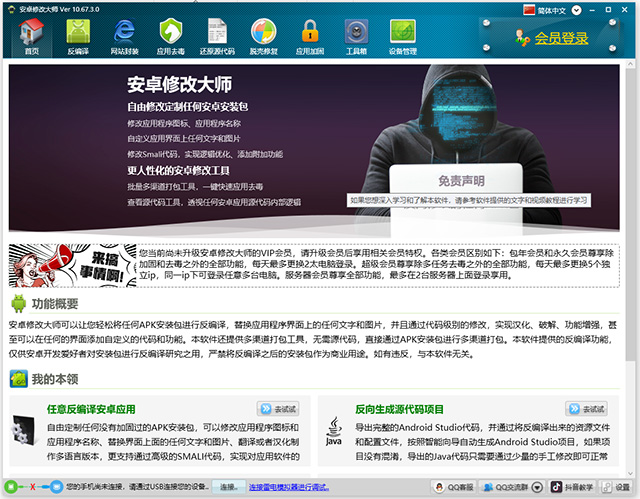Click 去试试 button for 反向生成源代码项目
The image size is (640, 499).
click(587, 408)
